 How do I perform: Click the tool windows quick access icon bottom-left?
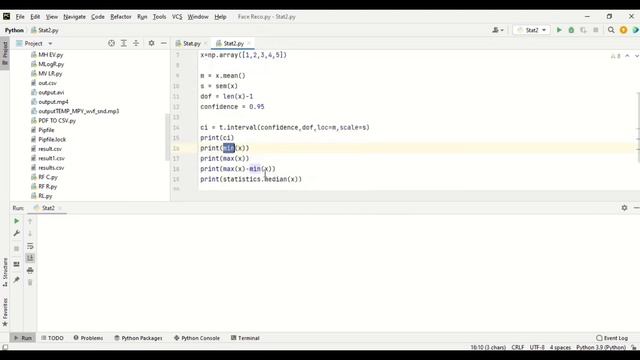(x=5, y=347)
